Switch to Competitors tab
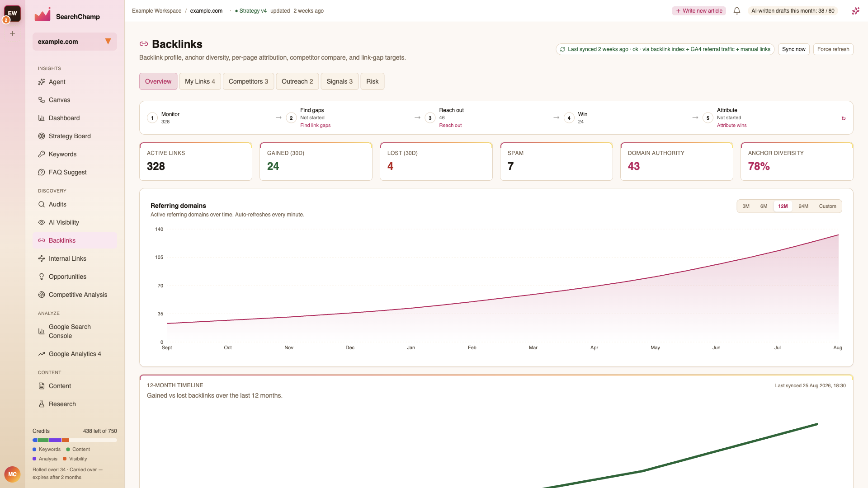Viewport: 868px width, 488px height. coord(248,81)
